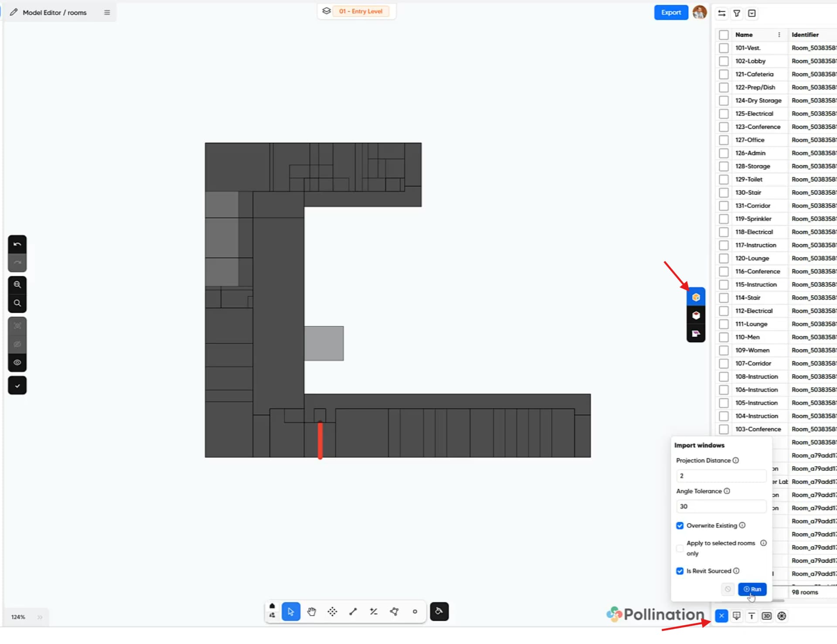837x644 pixels.
Task: Enable Apply to selected rooms only
Action: pyautogui.click(x=680, y=549)
